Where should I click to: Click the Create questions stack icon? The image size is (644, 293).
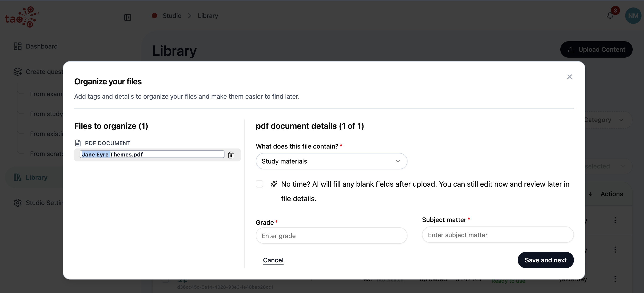17,71
